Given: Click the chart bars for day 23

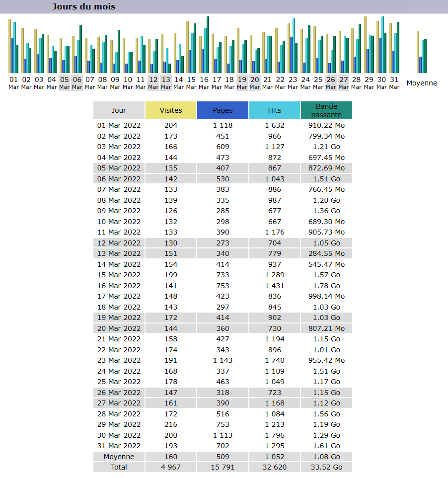Looking at the screenshot, I should coord(293,46).
